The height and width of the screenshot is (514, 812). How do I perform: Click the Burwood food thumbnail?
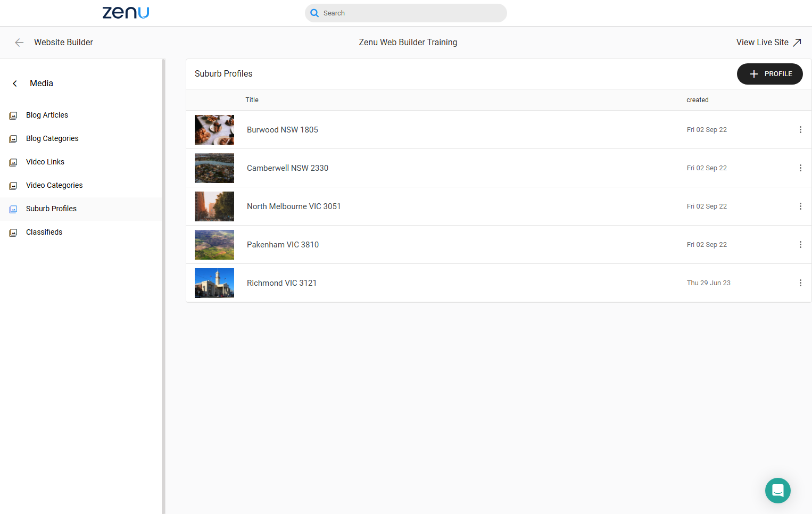(x=214, y=130)
